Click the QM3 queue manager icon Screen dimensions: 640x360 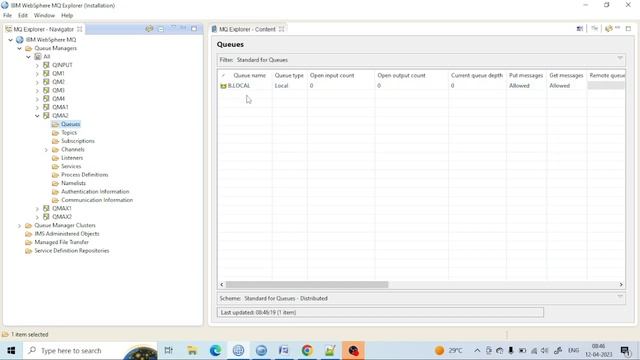[x=46, y=90]
